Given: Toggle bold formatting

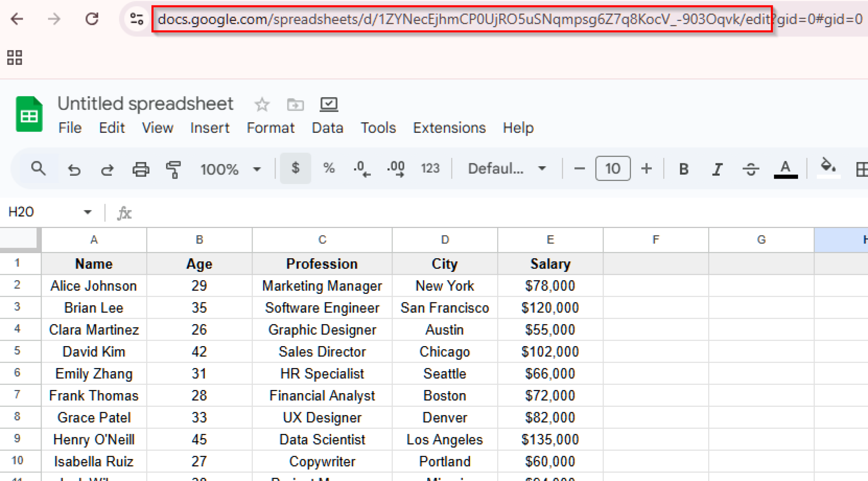Looking at the screenshot, I should click(x=683, y=168).
